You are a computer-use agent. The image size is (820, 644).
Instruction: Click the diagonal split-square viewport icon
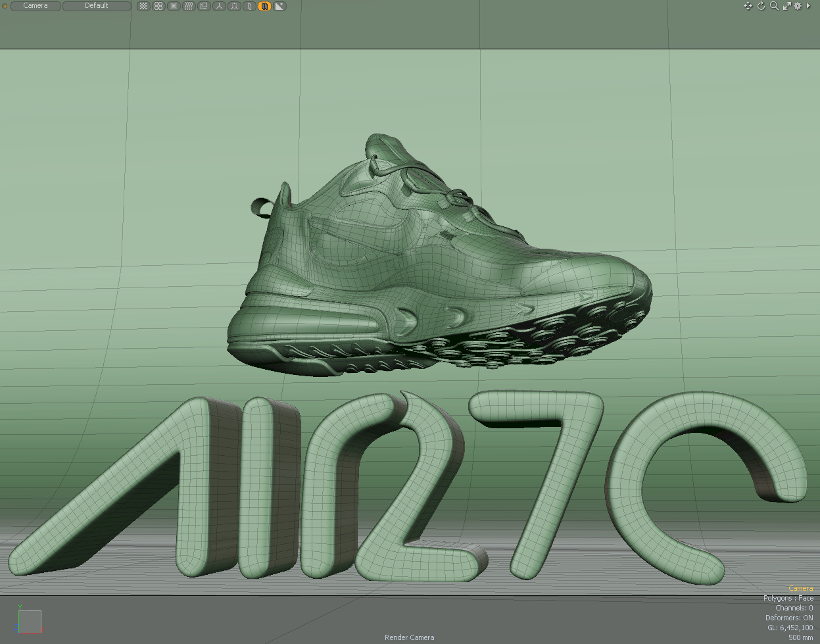(279, 6)
